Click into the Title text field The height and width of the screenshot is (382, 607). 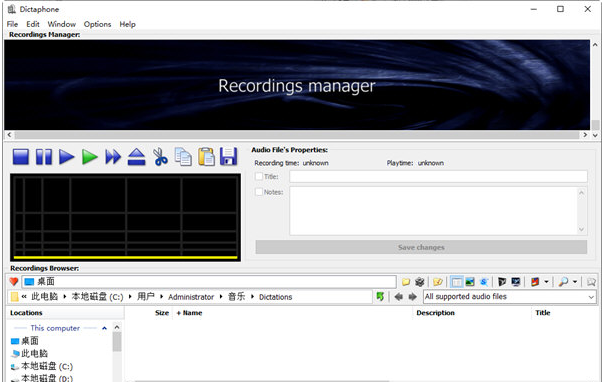point(438,176)
